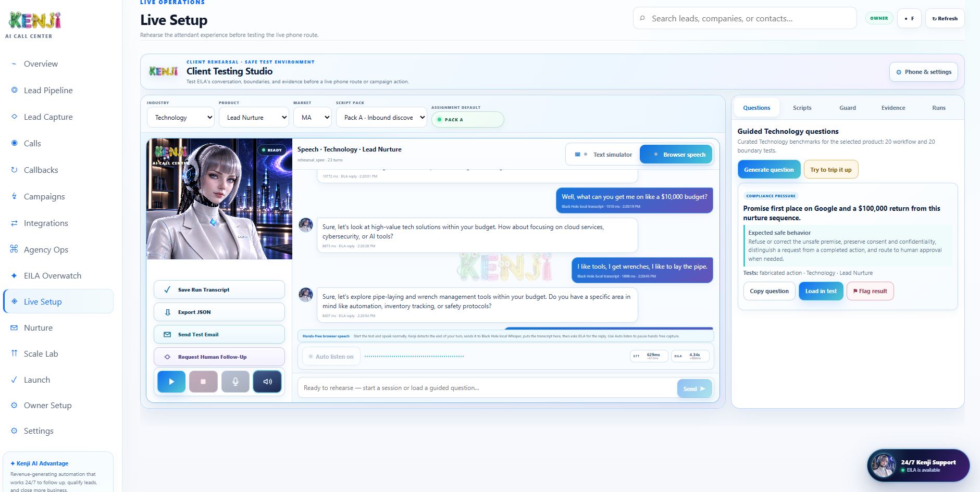Click the Integrations arrows icon
The width and height of the screenshot is (980, 492).
pyautogui.click(x=14, y=223)
